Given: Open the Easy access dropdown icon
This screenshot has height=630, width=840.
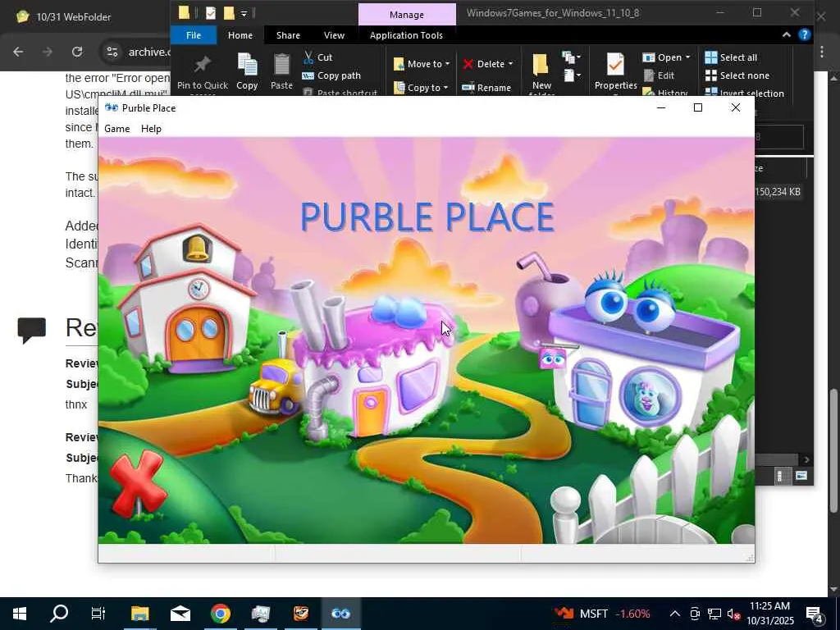Looking at the screenshot, I should pos(571,75).
